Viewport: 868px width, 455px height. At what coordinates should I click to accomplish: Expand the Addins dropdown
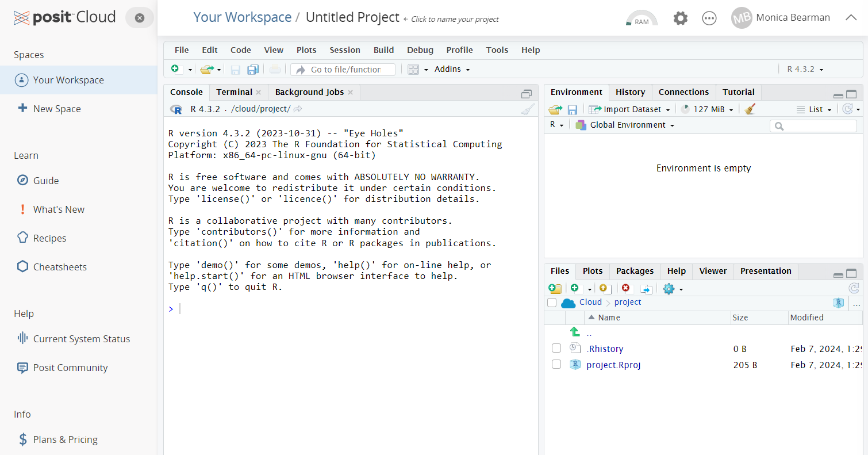pos(452,69)
